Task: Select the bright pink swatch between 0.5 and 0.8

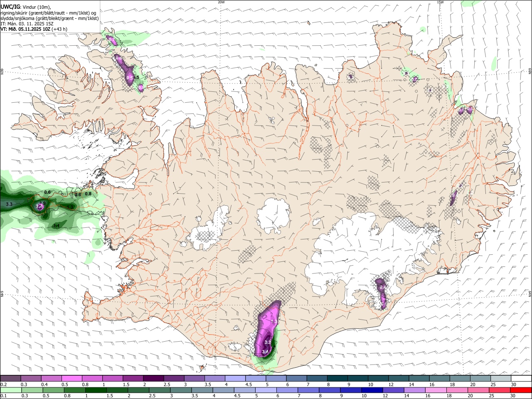Action: coord(71,378)
